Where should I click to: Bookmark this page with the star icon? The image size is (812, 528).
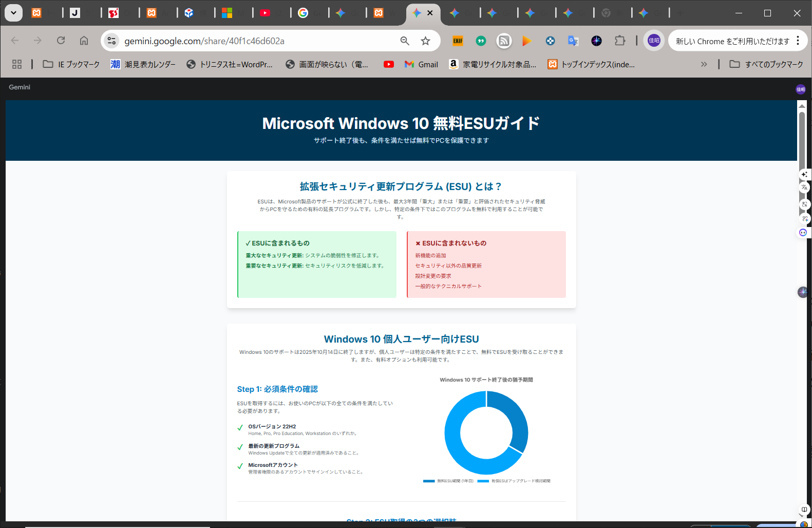point(425,41)
